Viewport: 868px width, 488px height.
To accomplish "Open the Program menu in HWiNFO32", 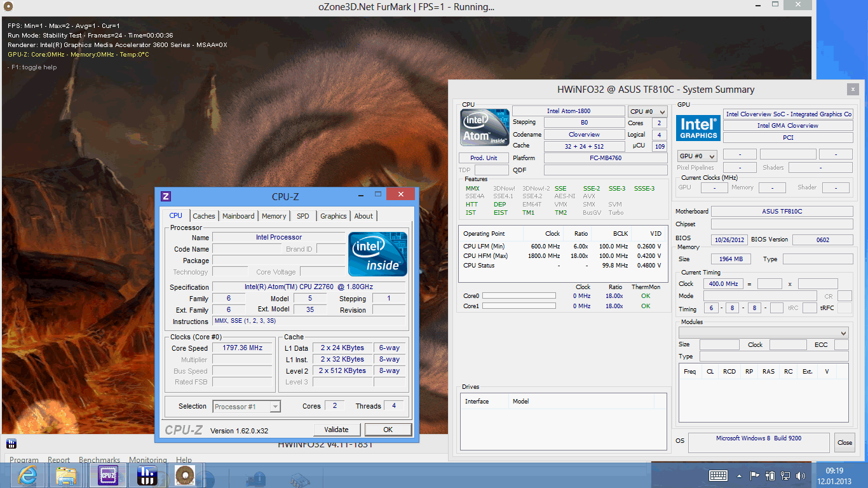I will click(24, 460).
